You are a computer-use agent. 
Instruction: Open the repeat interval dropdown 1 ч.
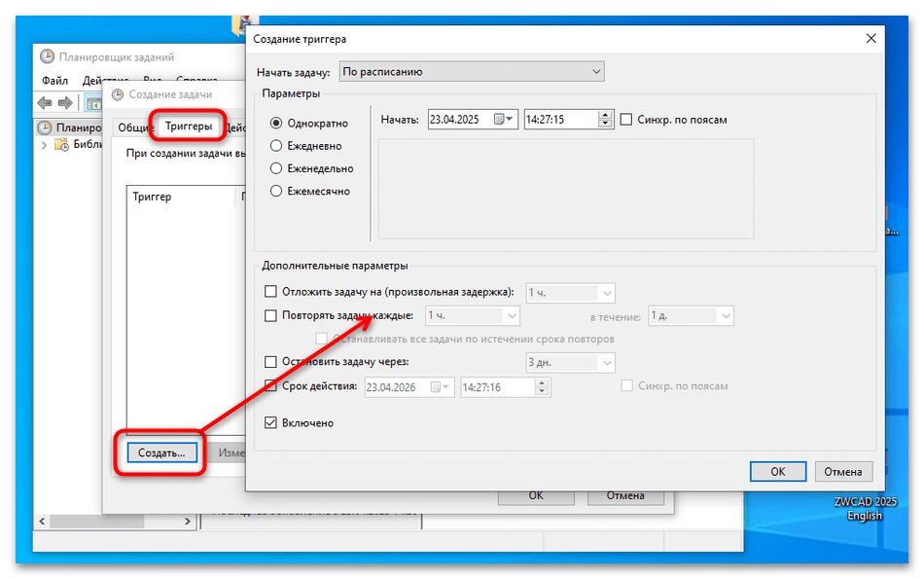point(472,316)
